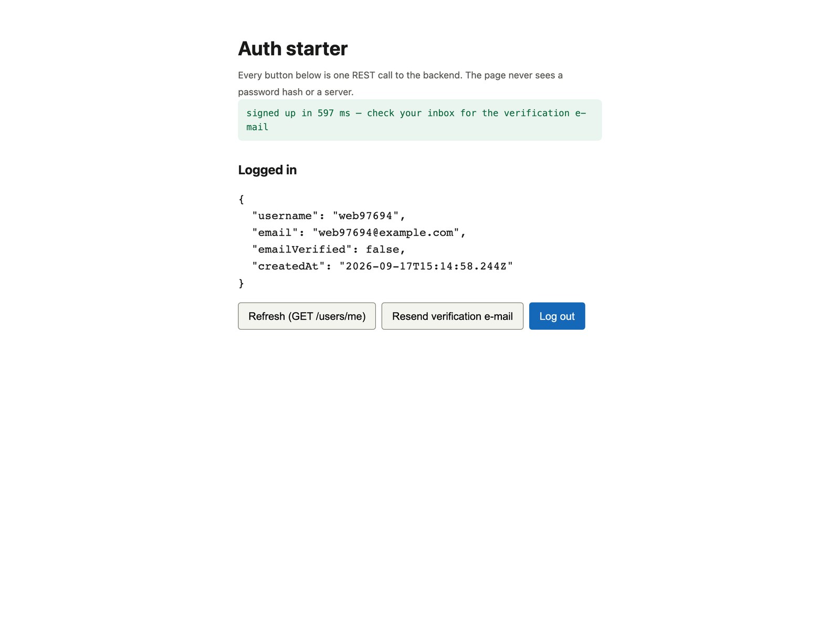
Task: Click the "emailVerified": false line
Action: [329, 249]
